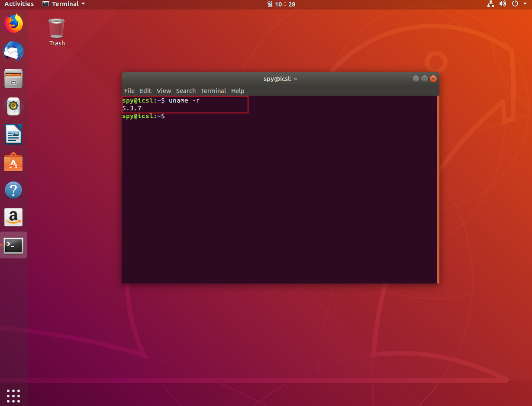The width and height of the screenshot is (532, 406).
Task: Open Activities overview
Action: (19, 4)
